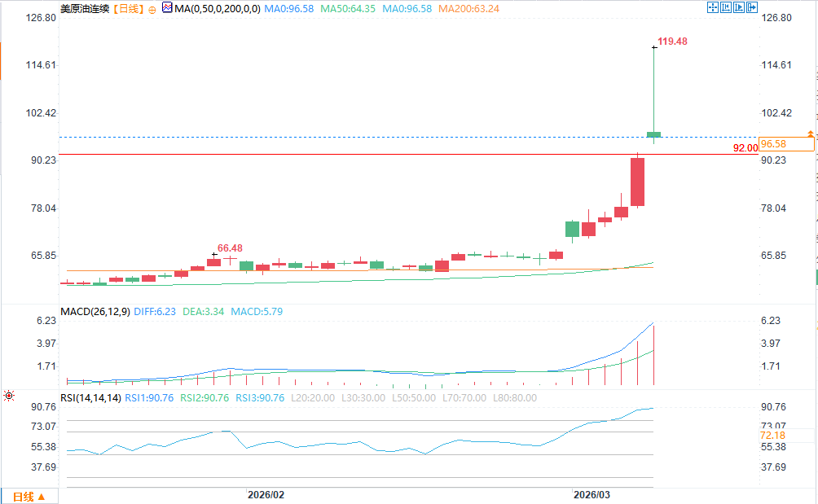Click the red 92.00 horizontal line label
Image resolution: width=818 pixels, height=504 pixels.
click(x=745, y=148)
